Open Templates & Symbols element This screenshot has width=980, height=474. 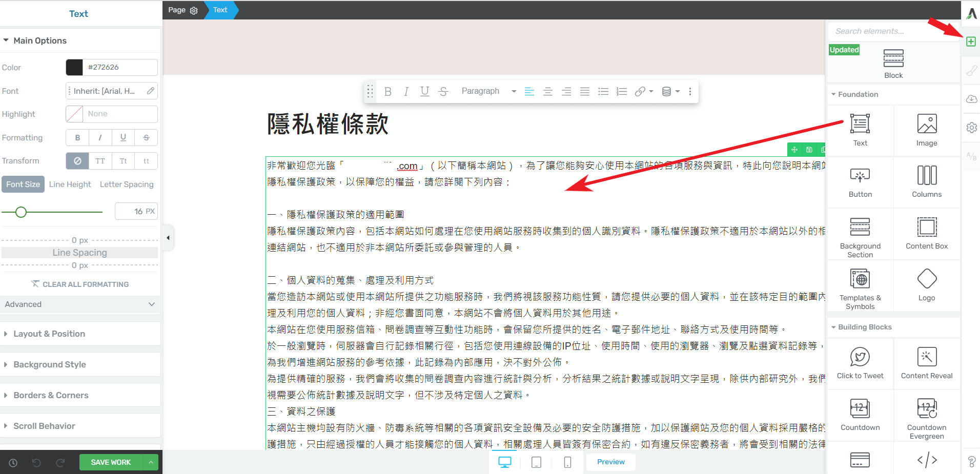pos(860,286)
